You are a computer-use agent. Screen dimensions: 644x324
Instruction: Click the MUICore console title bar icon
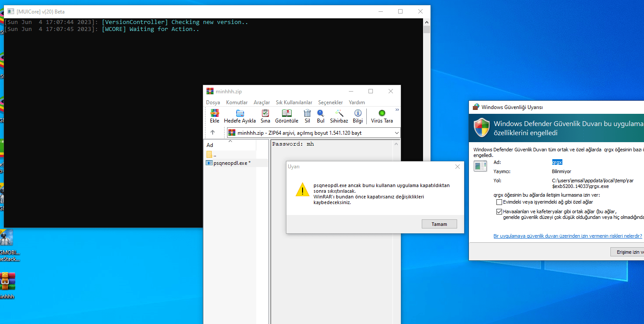[11, 12]
